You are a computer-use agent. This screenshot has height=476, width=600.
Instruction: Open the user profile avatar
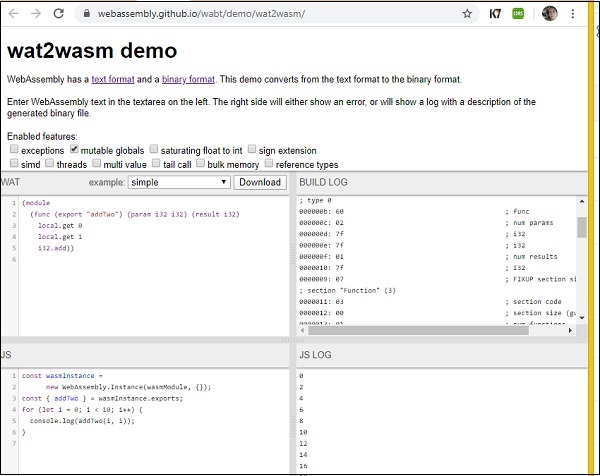(550, 14)
